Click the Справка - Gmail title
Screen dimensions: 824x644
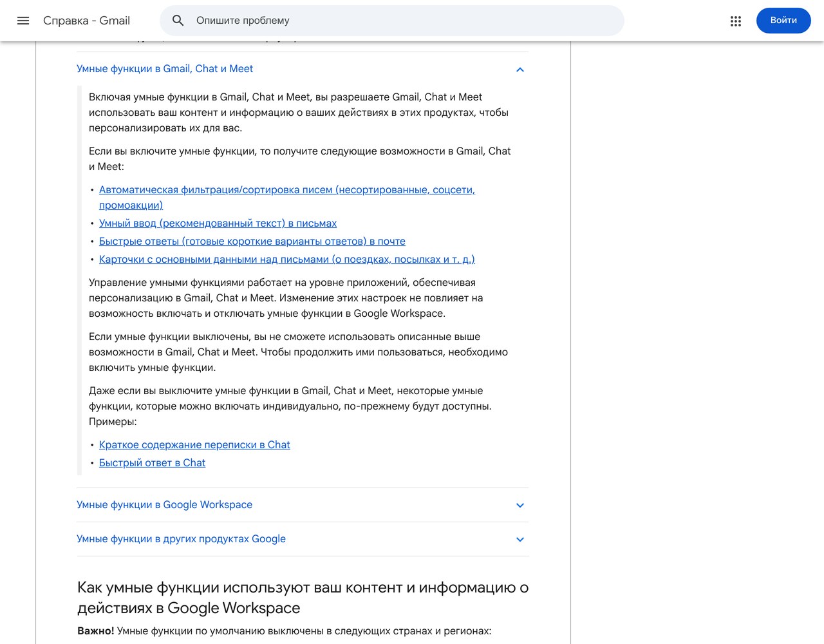coord(86,21)
